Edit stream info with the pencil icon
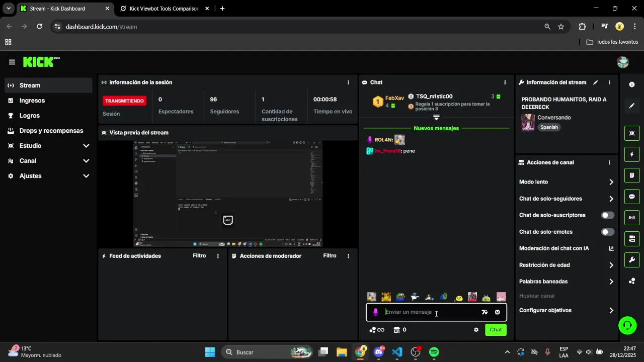 click(x=596, y=82)
